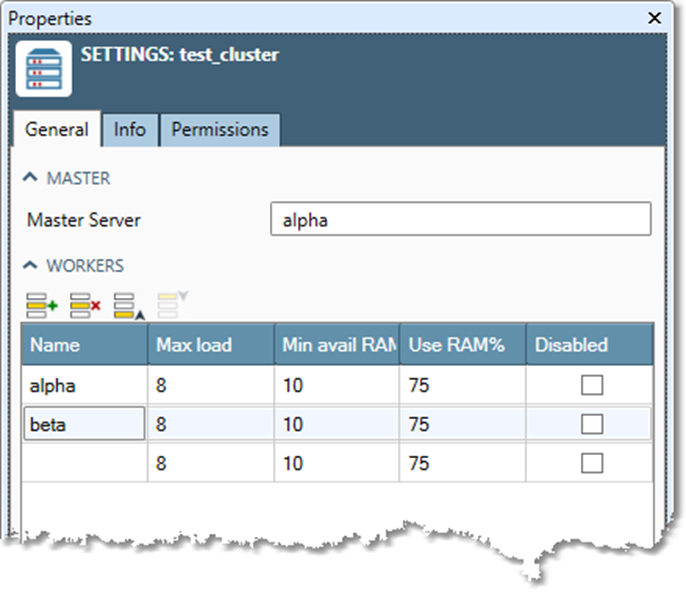Select the General tab
Image resolution: width=686 pixels, height=592 pixels.
tap(56, 130)
